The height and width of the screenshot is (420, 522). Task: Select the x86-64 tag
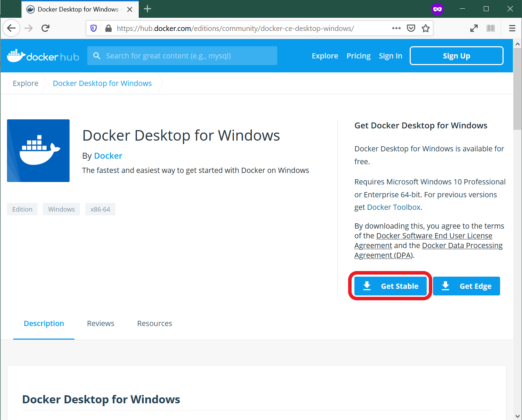click(100, 209)
